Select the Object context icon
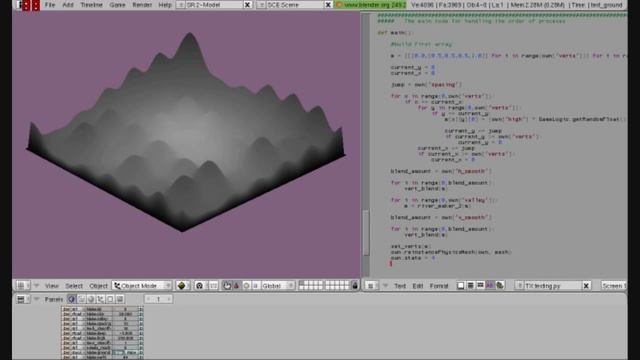The width and height of the screenshot is (640, 360). (100, 299)
